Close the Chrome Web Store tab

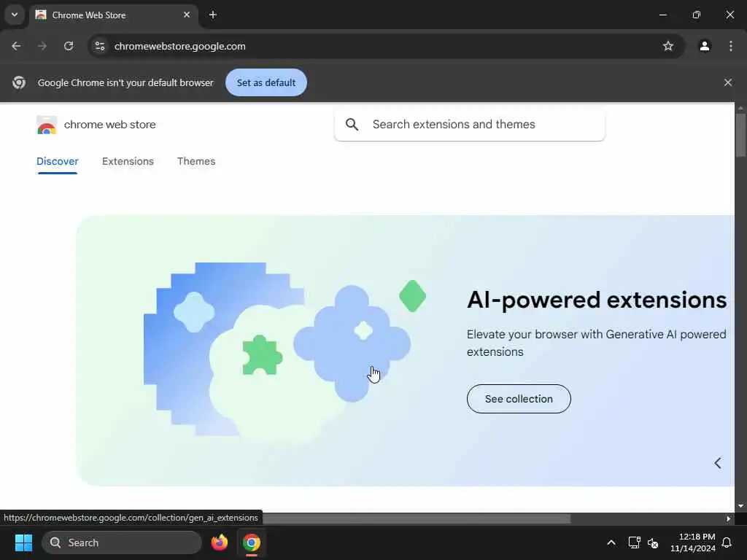[187, 15]
